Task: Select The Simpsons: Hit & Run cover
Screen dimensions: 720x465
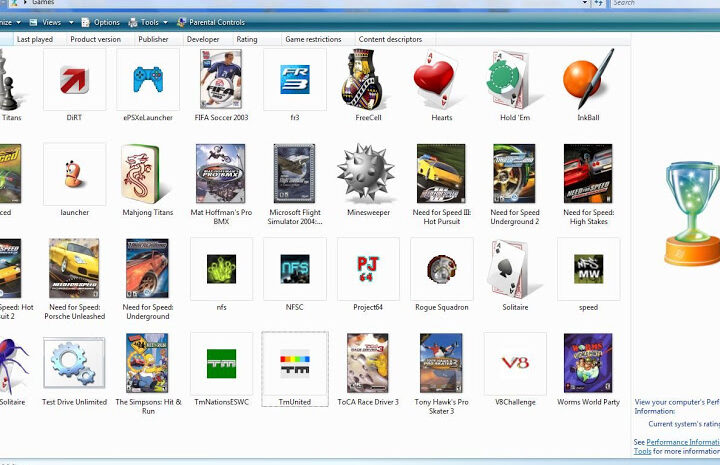Action: [x=147, y=363]
